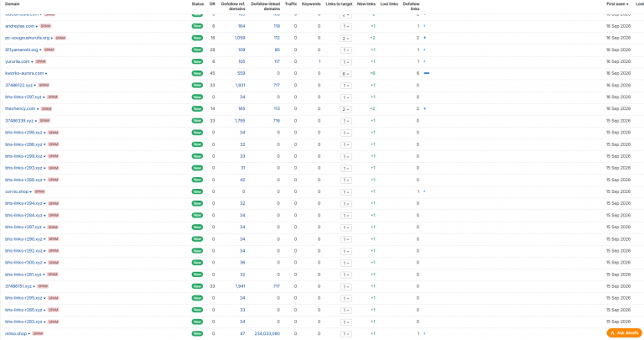644x340 pixels.
Task: Open 811yamanohi.org domain link
Action: pos(21,50)
